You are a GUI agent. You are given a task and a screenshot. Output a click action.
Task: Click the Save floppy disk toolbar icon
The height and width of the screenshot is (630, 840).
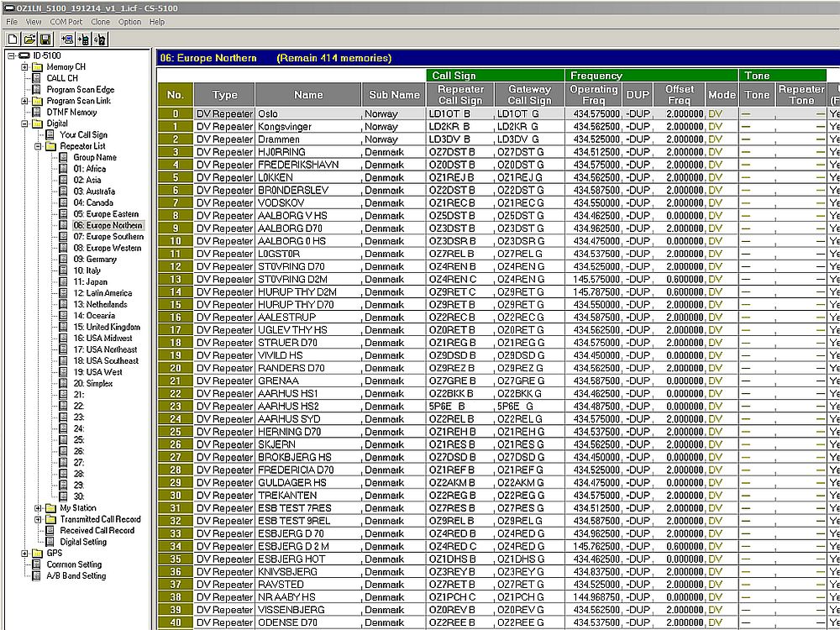[x=45, y=39]
